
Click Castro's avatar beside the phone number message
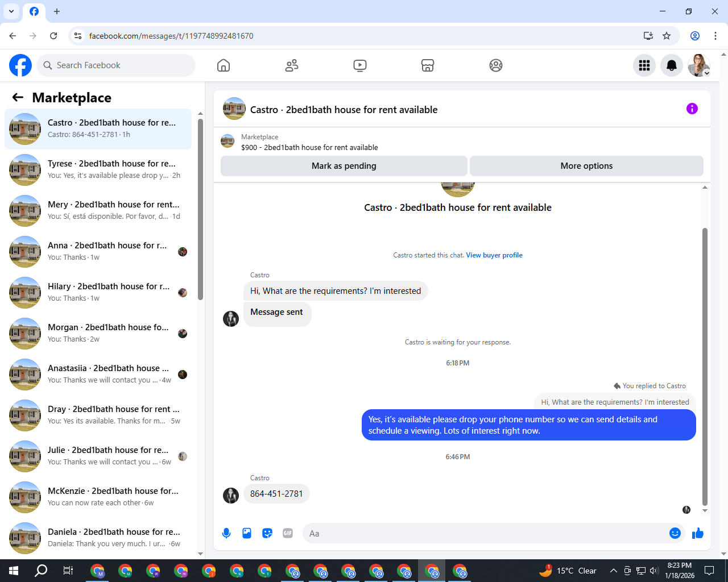point(231,496)
